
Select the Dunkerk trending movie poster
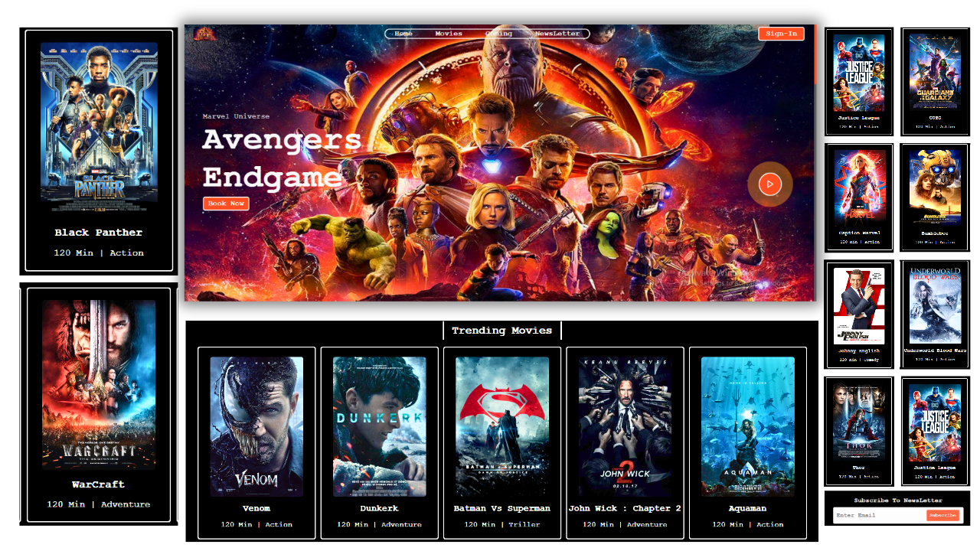[x=380, y=426]
